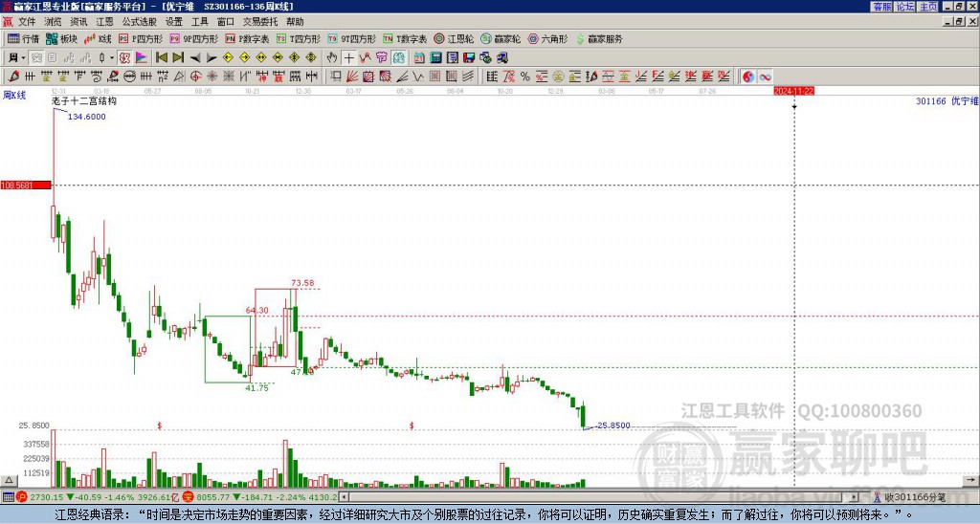Open the P数字表 tool
Viewport: 980px width, 524px height.
(248, 38)
